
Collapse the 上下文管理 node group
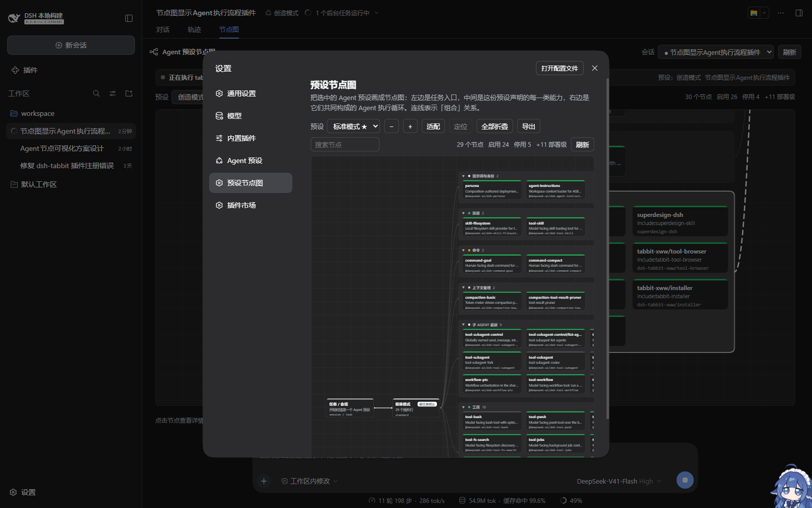point(463,288)
